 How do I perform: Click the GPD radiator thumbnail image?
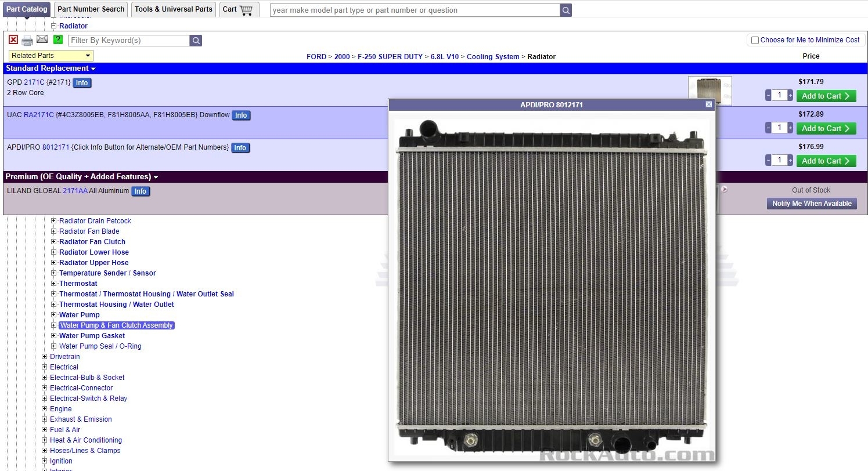[x=709, y=91]
